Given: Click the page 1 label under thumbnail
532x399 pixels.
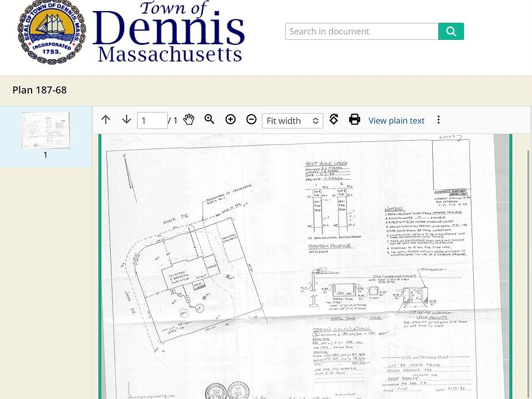Looking at the screenshot, I should coord(45,155).
